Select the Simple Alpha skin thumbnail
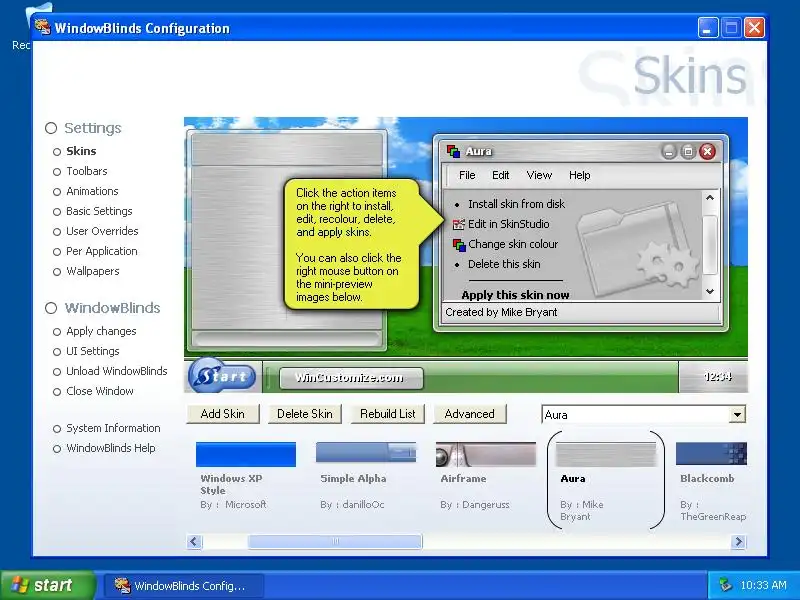 [x=366, y=453]
